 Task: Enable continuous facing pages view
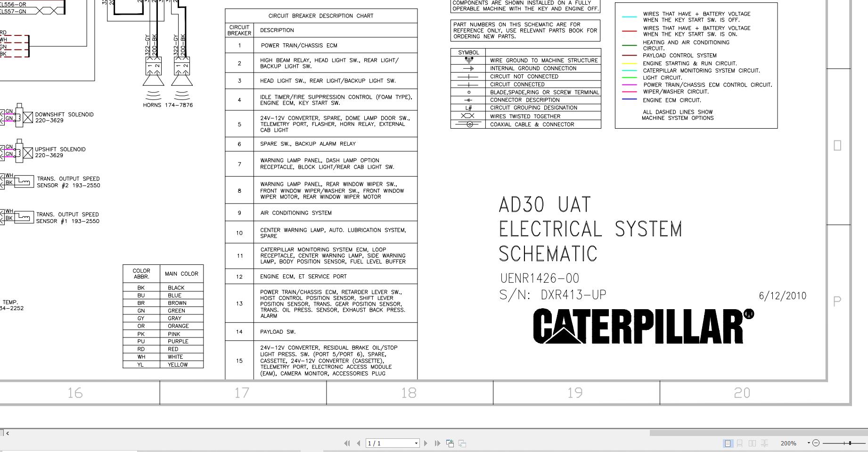click(764, 443)
